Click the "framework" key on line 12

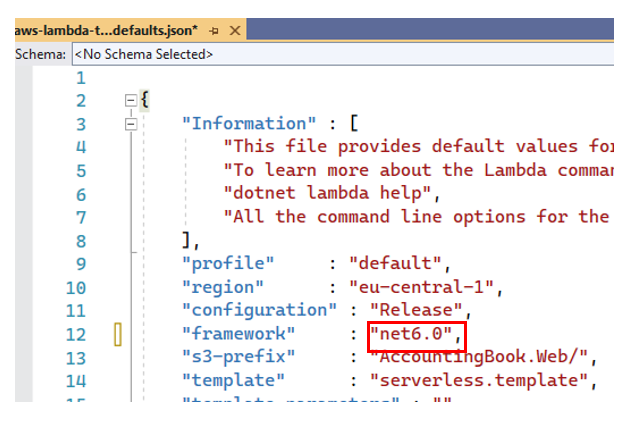(238, 334)
